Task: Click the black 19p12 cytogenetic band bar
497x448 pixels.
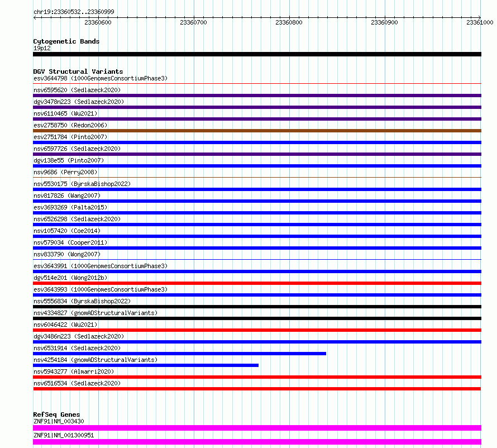Action: point(257,54)
